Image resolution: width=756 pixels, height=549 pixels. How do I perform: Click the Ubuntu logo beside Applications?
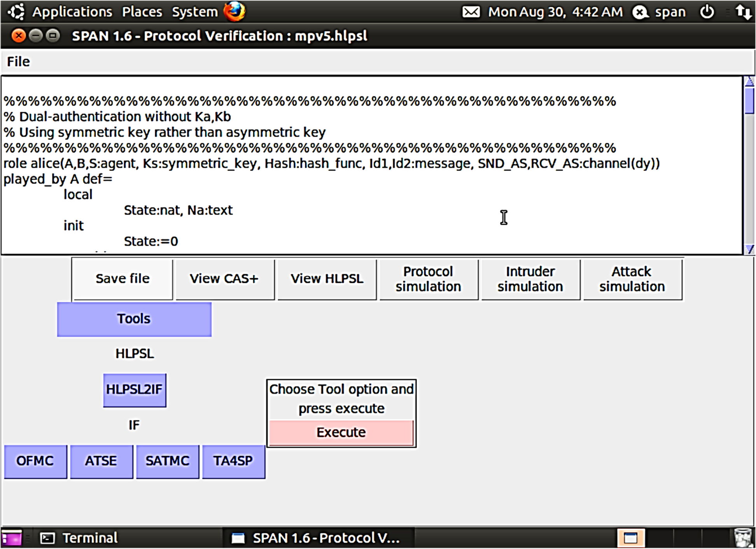pos(16,12)
